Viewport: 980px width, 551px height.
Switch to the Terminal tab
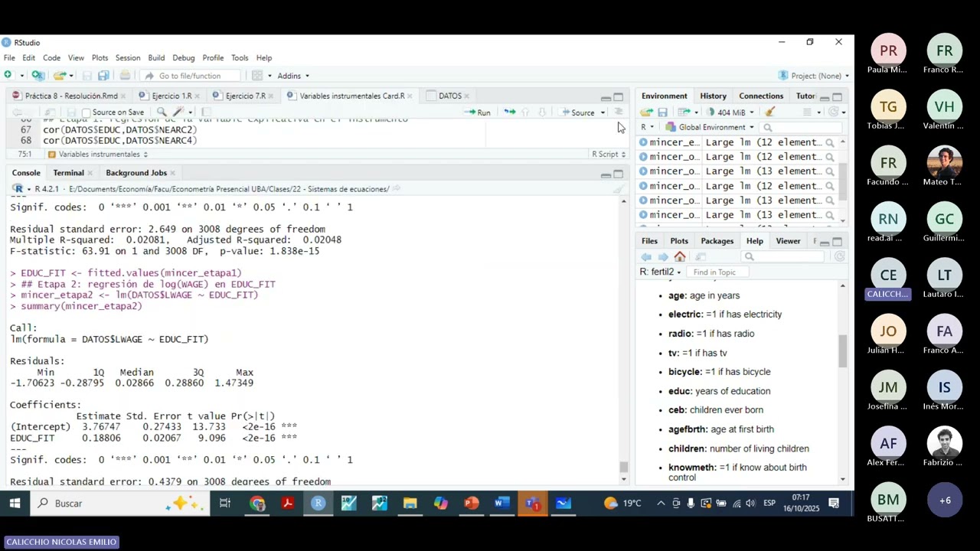click(68, 173)
